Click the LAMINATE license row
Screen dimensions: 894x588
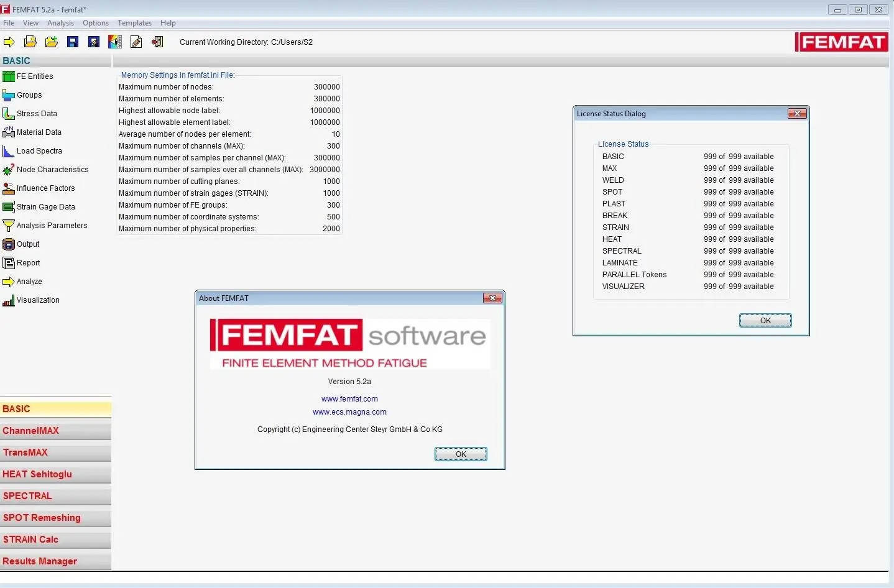pyautogui.click(x=688, y=263)
